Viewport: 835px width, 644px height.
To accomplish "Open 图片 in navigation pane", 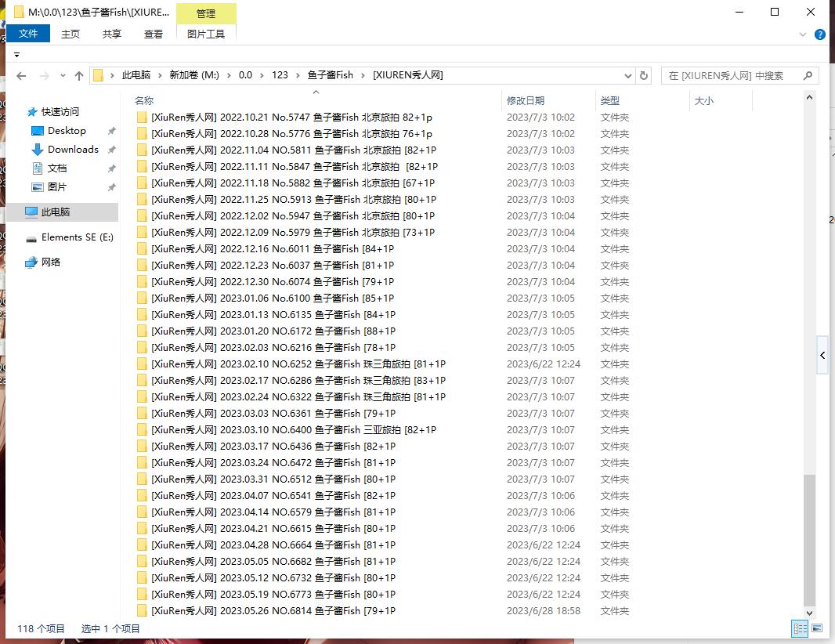I will (x=57, y=187).
